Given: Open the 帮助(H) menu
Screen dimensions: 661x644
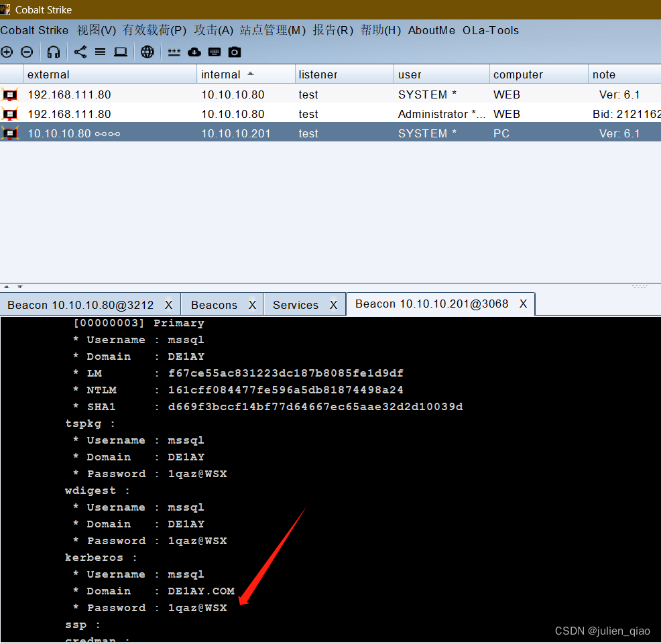Looking at the screenshot, I should (381, 30).
